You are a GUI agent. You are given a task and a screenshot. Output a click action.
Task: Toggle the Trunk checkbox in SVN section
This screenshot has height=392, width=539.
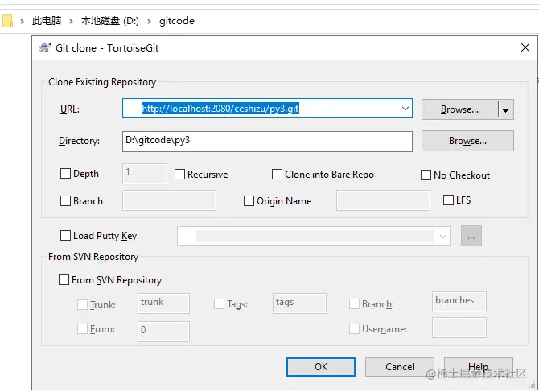82,304
